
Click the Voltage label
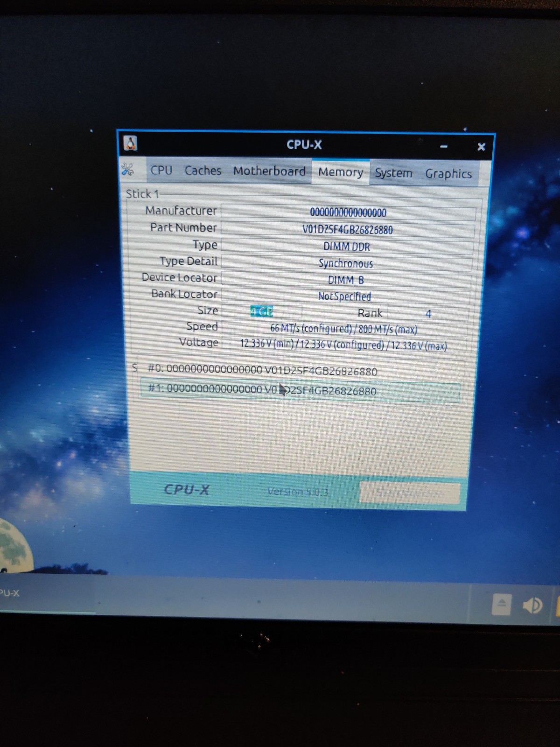click(x=199, y=342)
